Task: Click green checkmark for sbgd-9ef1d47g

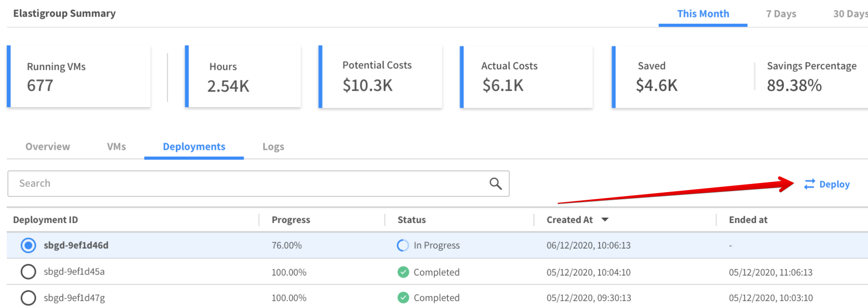Action: 403,298
